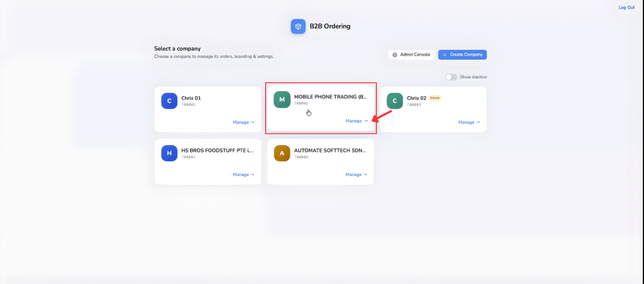Viewport: 644px width, 284px height.
Task: Click the B2B Ordering title text
Action: 330,26
